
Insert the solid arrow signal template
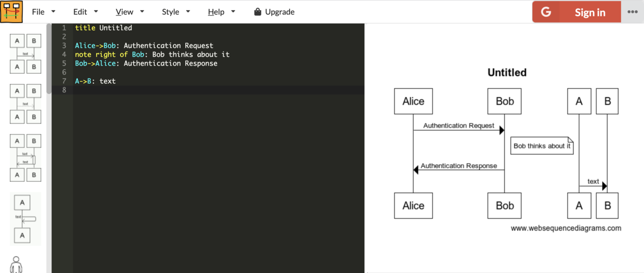(25, 54)
